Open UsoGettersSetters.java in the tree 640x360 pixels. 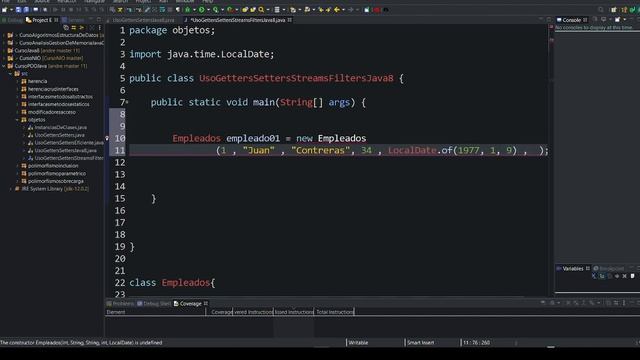point(60,135)
